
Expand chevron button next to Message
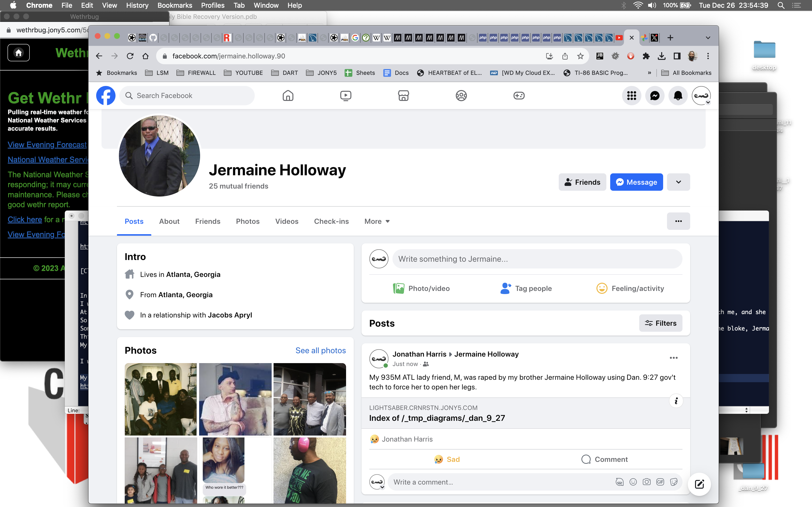pyautogui.click(x=678, y=182)
